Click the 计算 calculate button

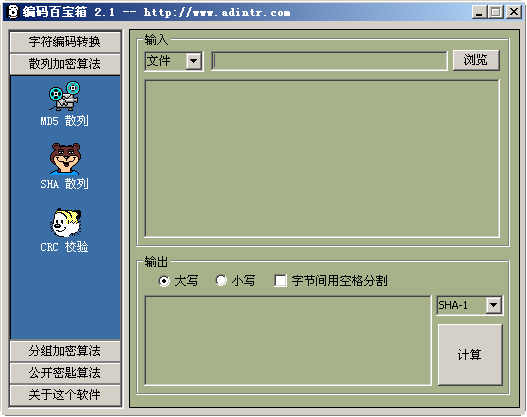(470, 355)
